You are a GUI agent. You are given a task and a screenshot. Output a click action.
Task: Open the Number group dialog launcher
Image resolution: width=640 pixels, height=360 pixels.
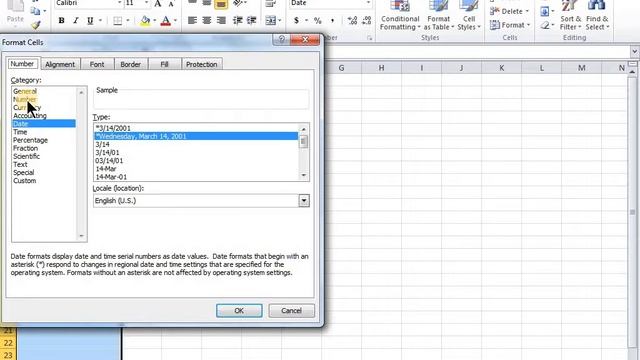click(369, 38)
